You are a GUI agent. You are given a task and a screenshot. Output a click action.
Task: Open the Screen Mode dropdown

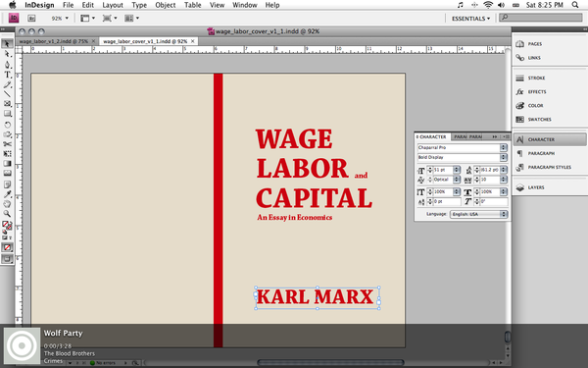tap(110, 18)
